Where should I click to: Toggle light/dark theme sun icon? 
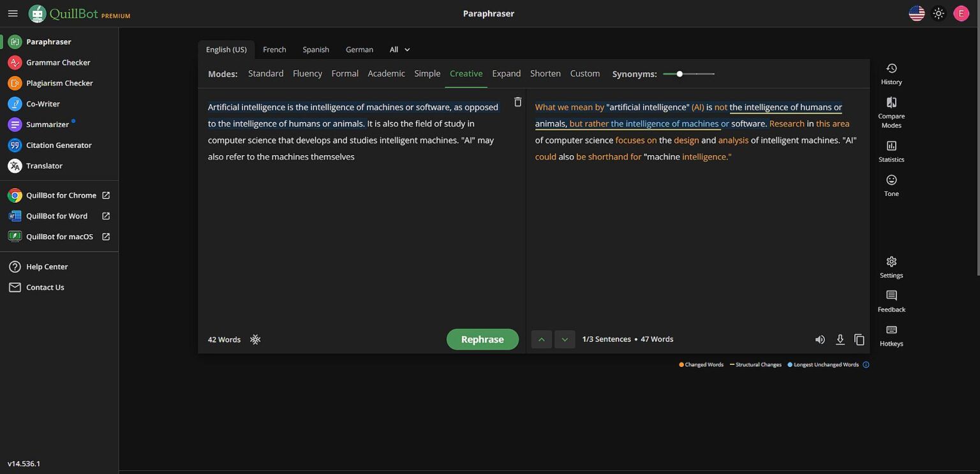coord(938,13)
